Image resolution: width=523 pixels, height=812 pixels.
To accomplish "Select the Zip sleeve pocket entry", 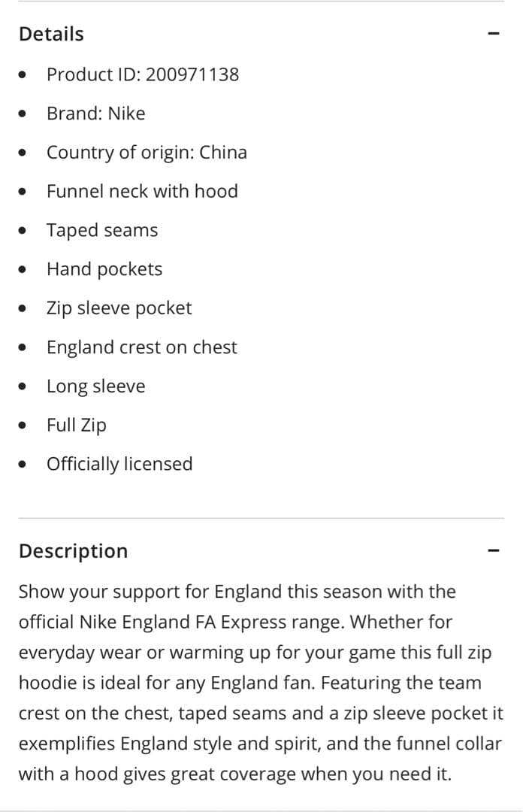I will click(119, 308).
